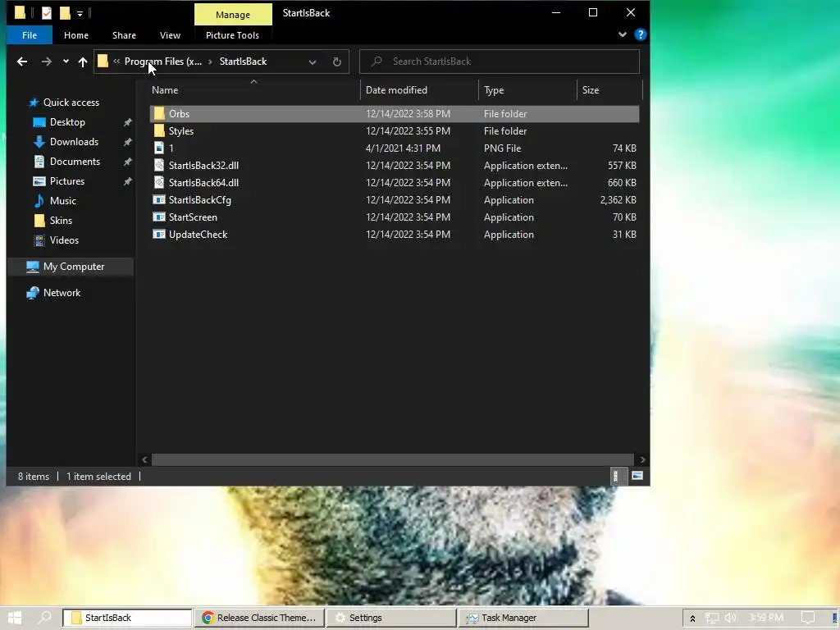Image resolution: width=840 pixels, height=630 pixels.
Task: Sort by Date modified column
Action: pos(419,90)
